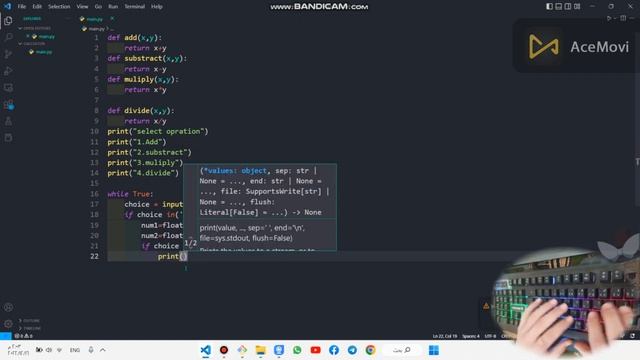The height and width of the screenshot is (360, 640).
Task: Expand the Outline section
Action: click(x=29, y=321)
